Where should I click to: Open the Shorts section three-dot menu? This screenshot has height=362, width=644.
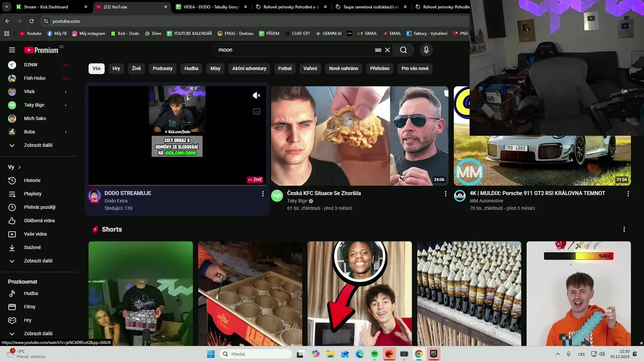(x=624, y=229)
